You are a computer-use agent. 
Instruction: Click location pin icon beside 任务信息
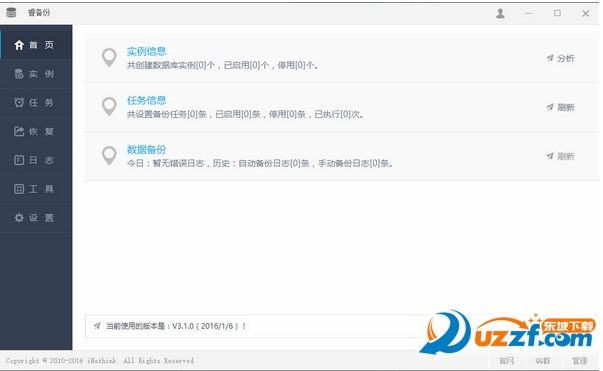109,106
